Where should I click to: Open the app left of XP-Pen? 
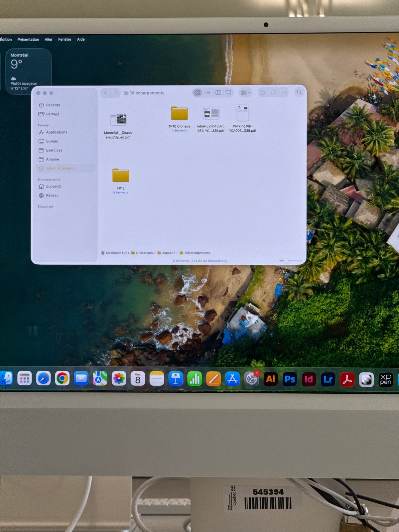pyautogui.click(x=366, y=380)
